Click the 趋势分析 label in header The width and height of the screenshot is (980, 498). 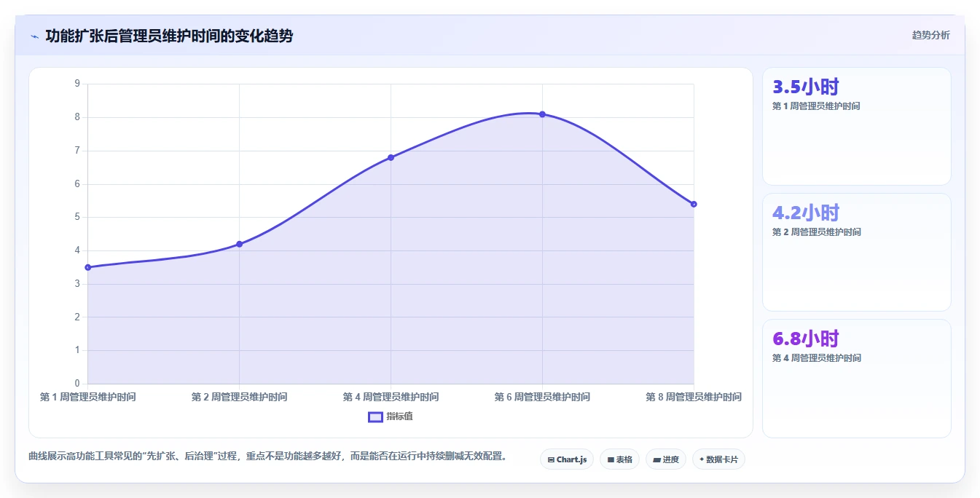[x=930, y=35]
